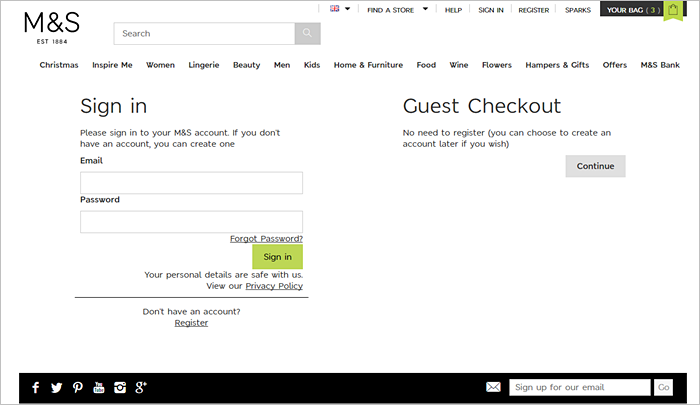Click the envelope email icon
This screenshot has height=405, width=700.
(x=493, y=387)
